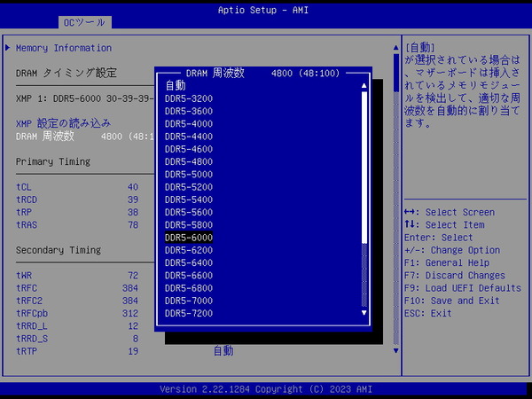This screenshot has width=532, height=399.
Task: Expand the Memory Information submenu arrow
Action: click(8, 48)
